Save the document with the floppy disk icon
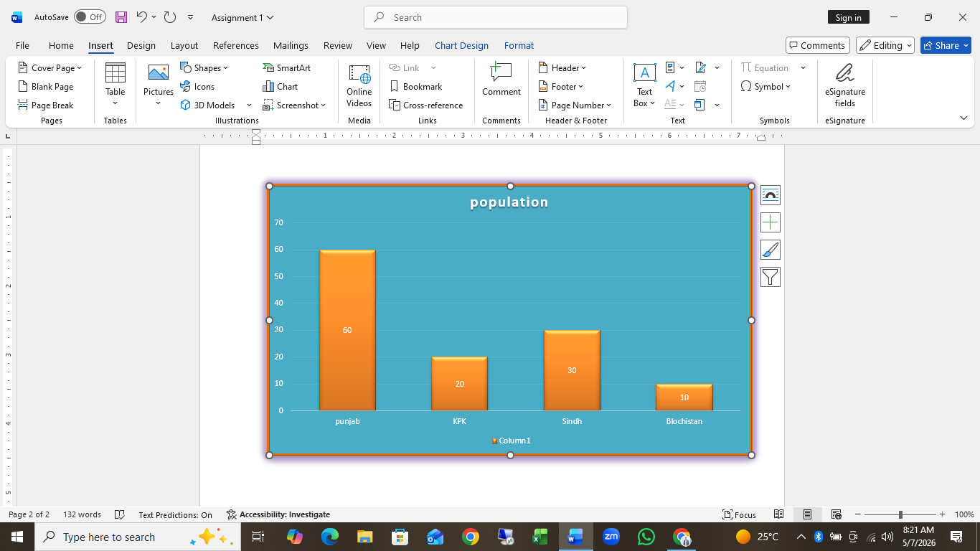 121,17
